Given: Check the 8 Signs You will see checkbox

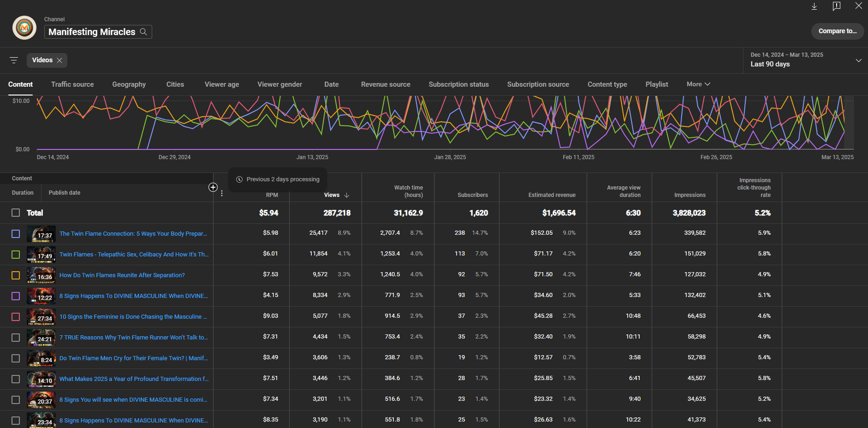Looking at the screenshot, I should (16, 400).
